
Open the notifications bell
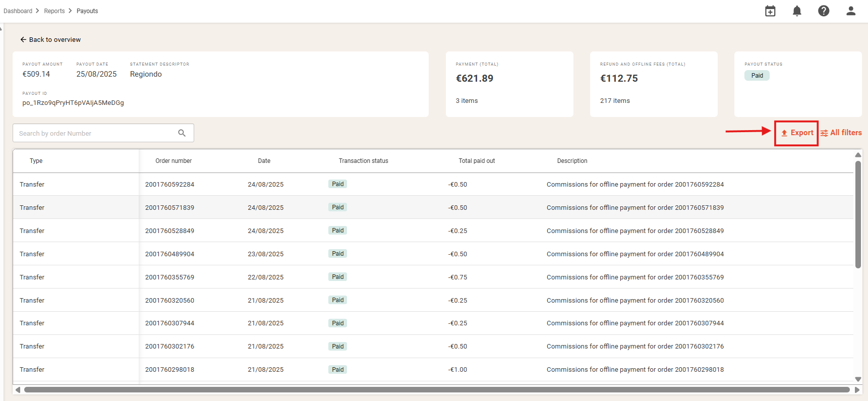click(797, 11)
